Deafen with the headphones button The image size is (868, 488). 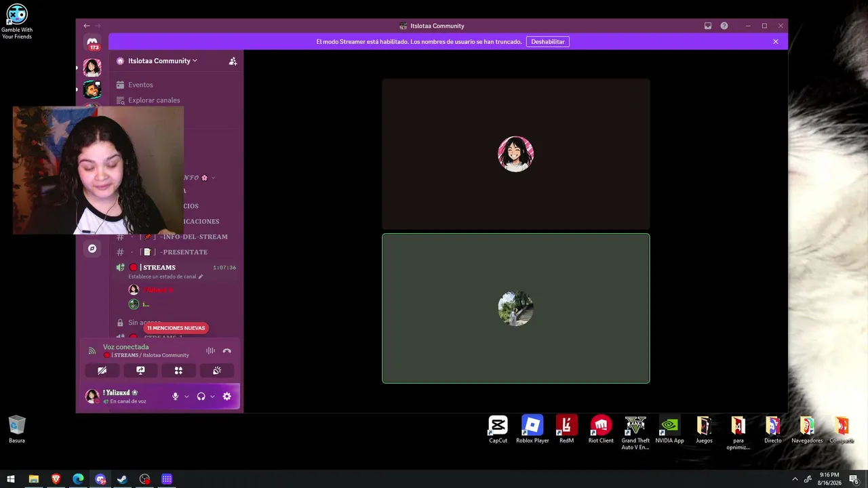click(x=201, y=396)
